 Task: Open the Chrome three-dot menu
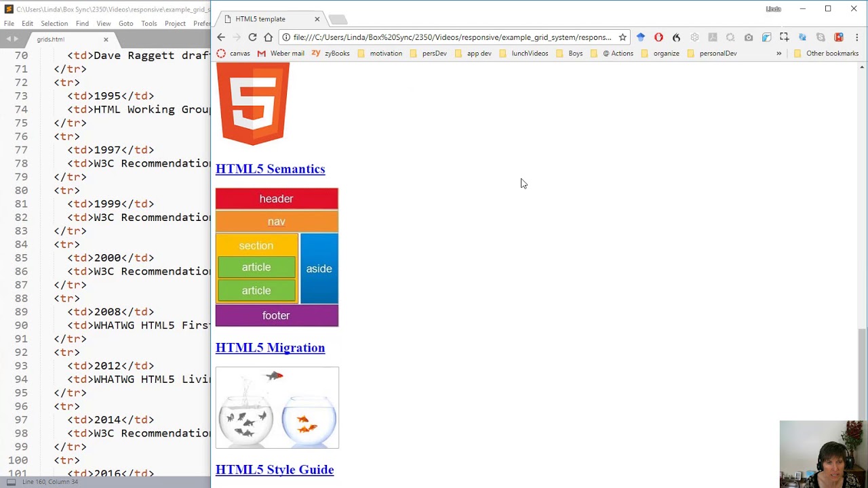[857, 37]
